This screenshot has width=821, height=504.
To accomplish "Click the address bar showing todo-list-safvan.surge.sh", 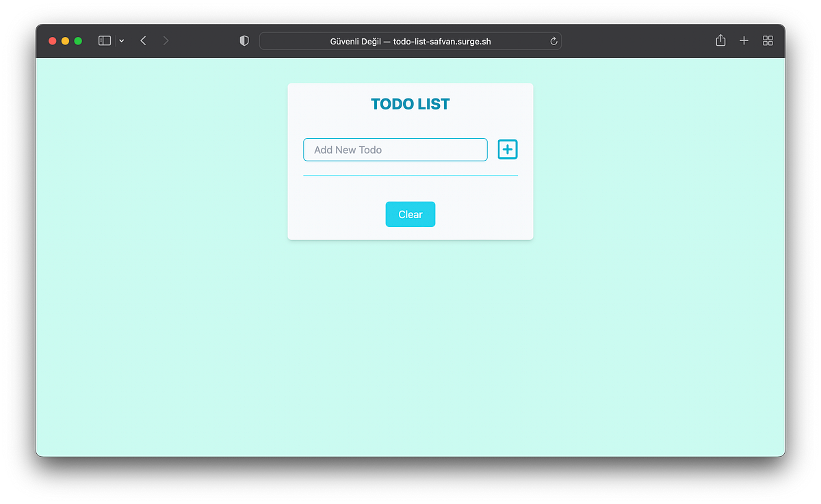I will 443,41.
